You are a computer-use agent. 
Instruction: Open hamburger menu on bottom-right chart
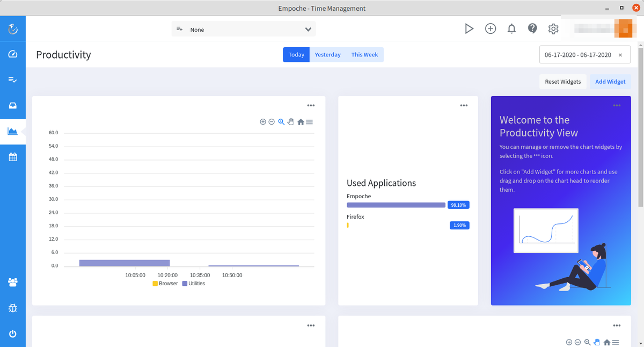[615, 342]
